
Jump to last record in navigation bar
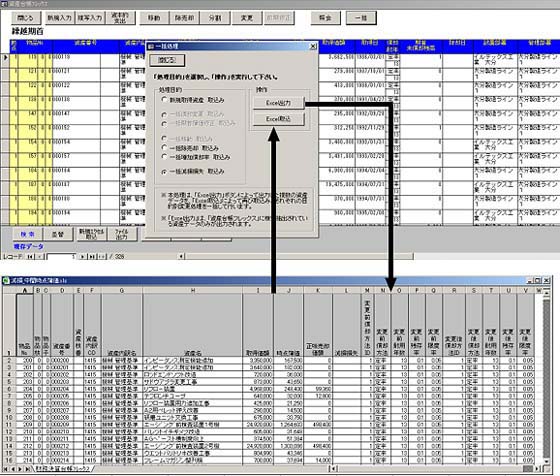[92, 256]
